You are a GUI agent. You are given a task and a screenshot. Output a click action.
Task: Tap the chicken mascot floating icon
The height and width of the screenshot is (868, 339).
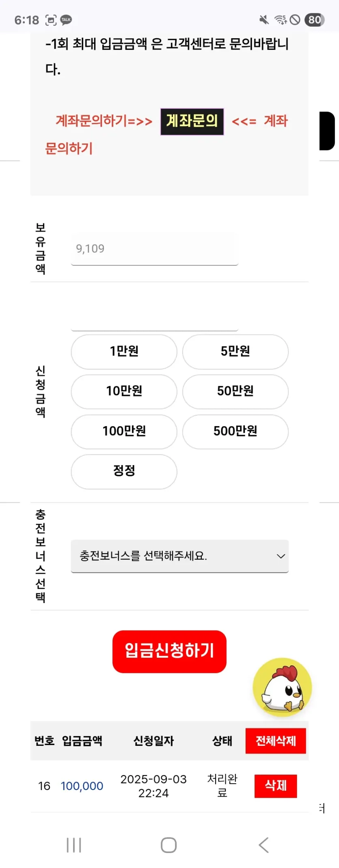282,687
